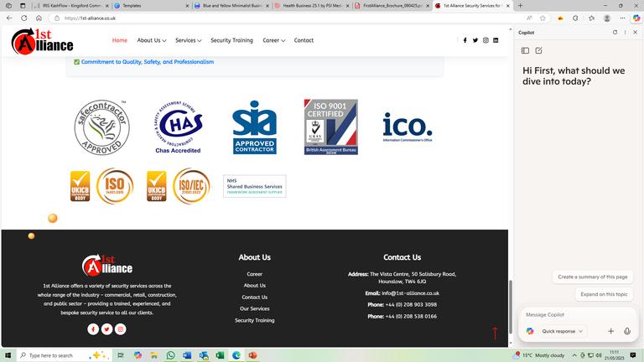The image size is (644, 362).
Task: Open Excel from taskbar
Action: tap(220, 355)
